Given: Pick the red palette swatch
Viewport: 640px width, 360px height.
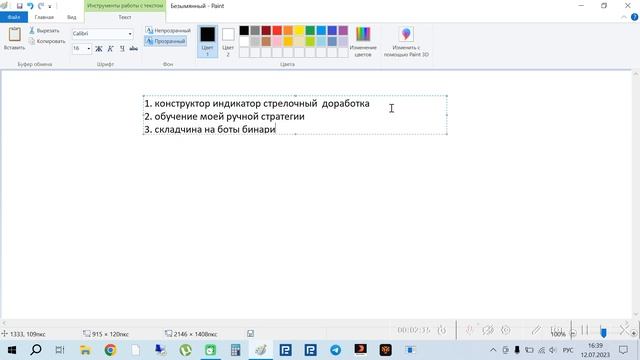Looking at the screenshot, I should 277,31.
